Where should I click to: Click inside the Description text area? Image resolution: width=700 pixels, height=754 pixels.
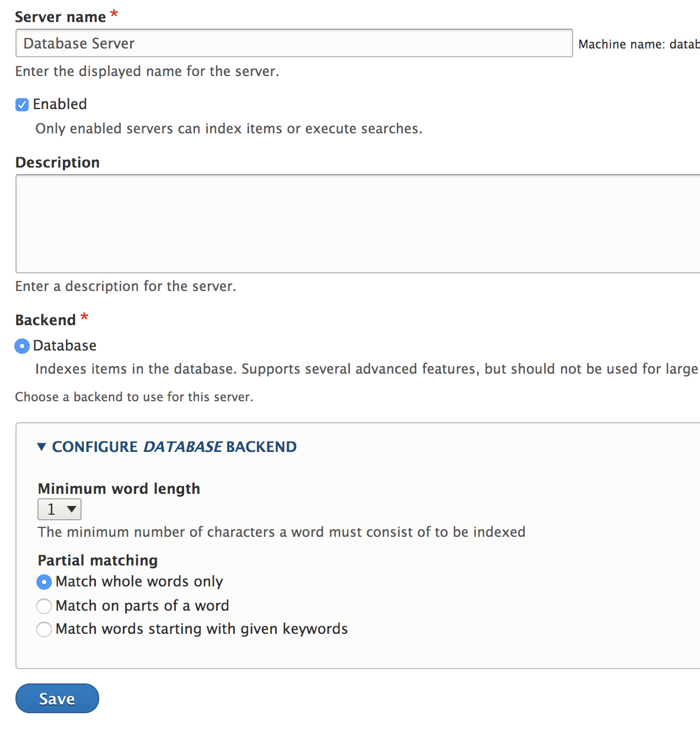pos(357,224)
